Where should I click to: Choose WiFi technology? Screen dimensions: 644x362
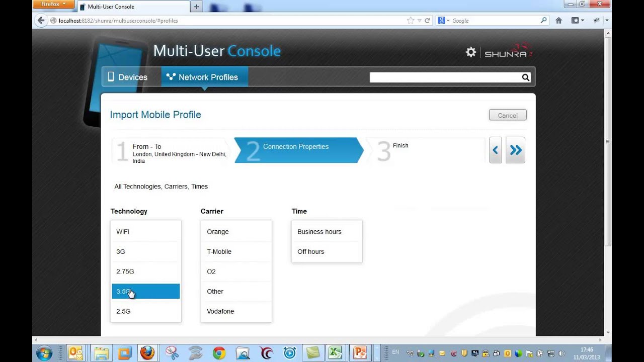pos(145,232)
